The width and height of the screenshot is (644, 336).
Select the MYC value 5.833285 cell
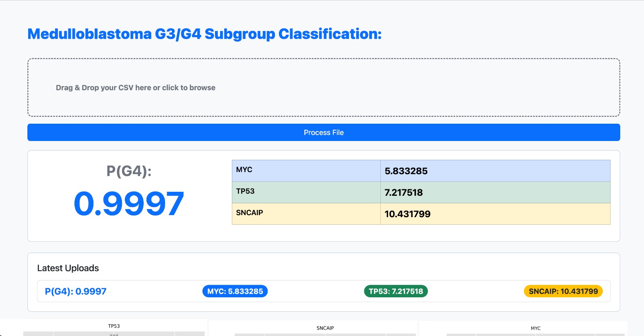495,171
